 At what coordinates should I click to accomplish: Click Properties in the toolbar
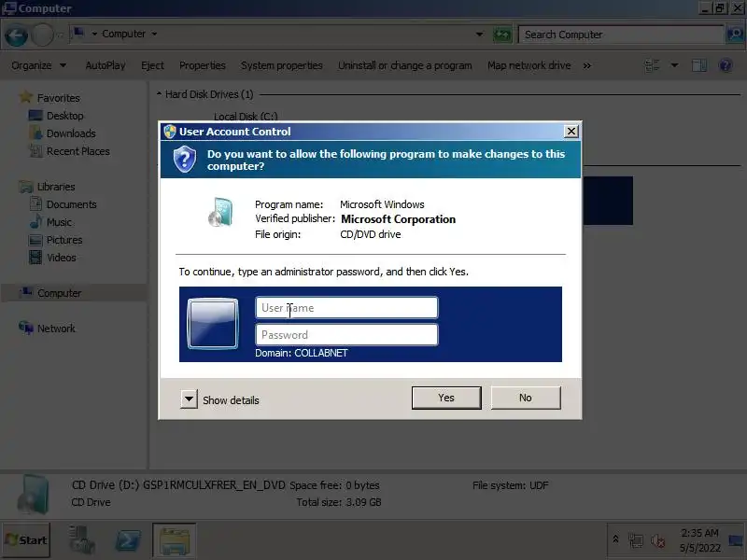tap(203, 65)
